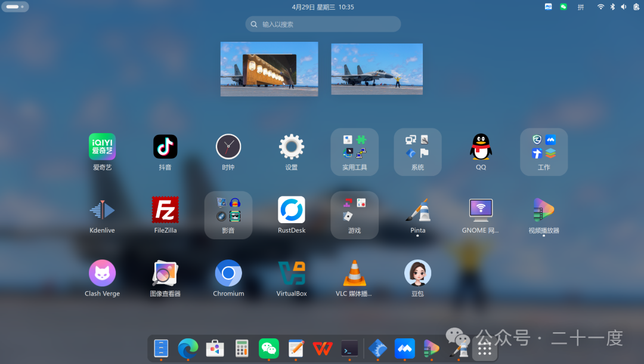Open the GNOME 网... app
This screenshot has height=364, width=644.
click(481, 210)
